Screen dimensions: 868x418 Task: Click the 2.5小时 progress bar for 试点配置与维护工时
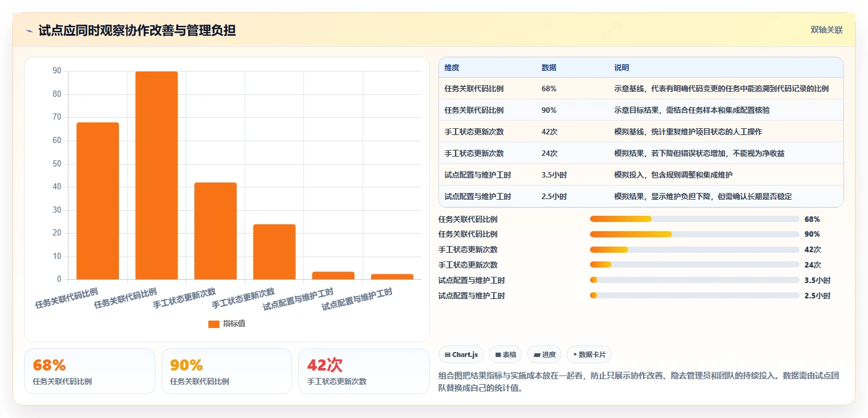(694, 295)
